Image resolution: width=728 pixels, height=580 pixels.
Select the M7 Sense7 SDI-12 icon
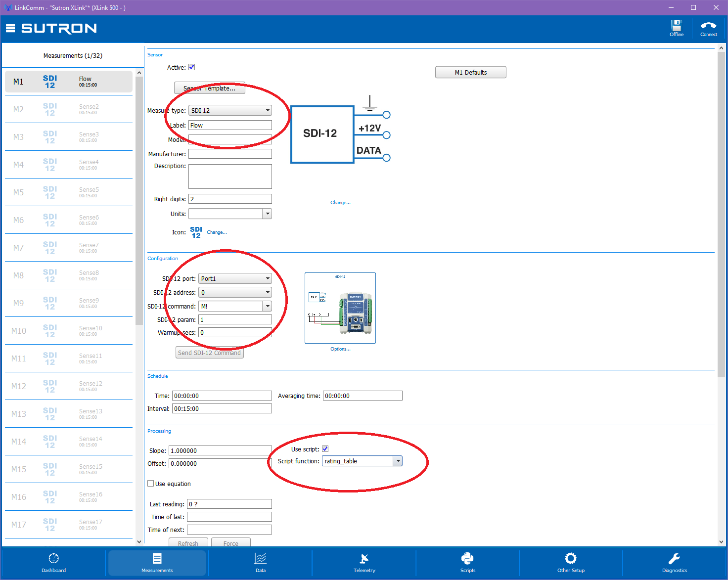(50, 248)
